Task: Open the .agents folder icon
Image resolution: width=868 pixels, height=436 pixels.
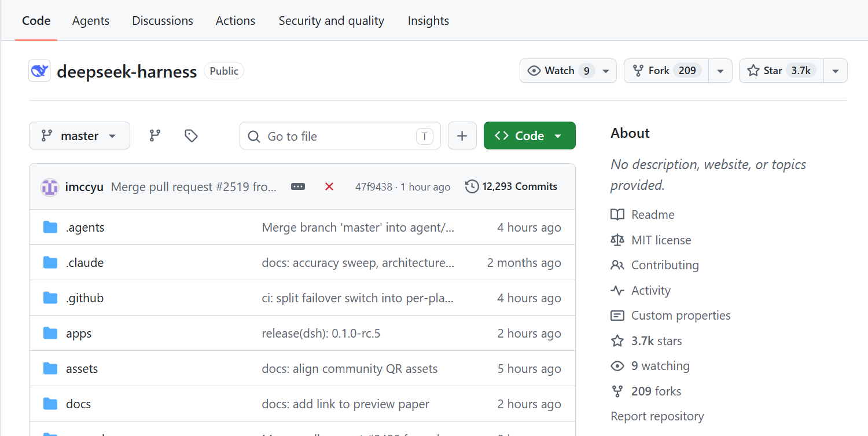Action: 50,227
